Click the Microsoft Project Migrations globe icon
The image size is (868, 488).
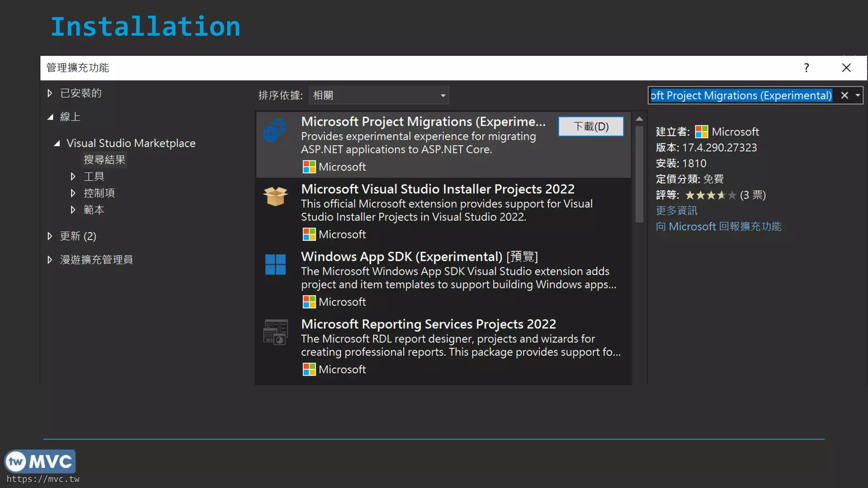click(x=275, y=130)
